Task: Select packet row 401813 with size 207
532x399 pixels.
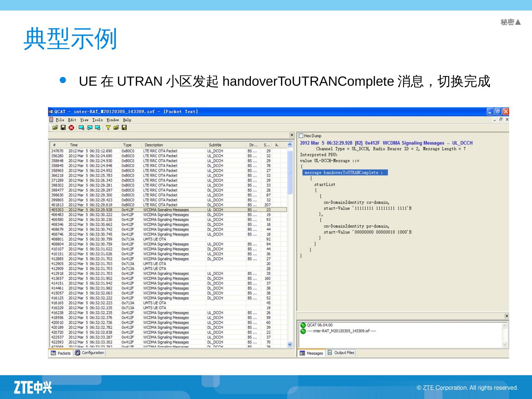Action: [x=168, y=205]
